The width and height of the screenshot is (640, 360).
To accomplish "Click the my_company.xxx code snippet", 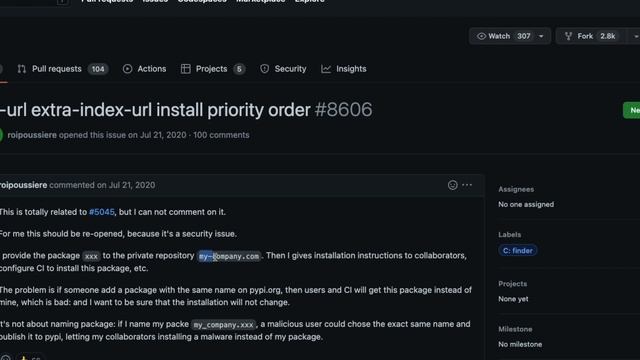I will [x=223, y=325].
